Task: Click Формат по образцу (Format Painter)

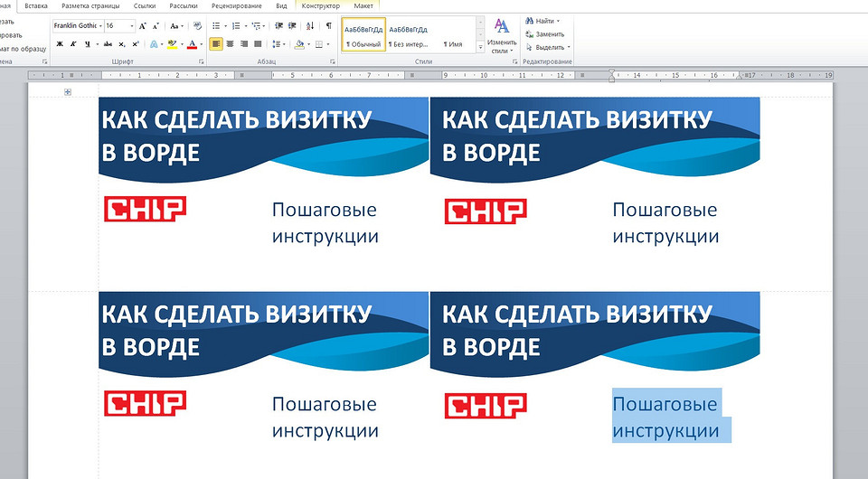Action: pyautogui.click(x=22, y=49)
